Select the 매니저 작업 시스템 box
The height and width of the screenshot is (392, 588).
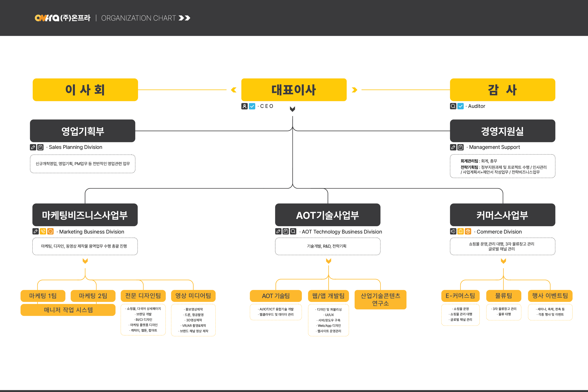click(68, 310)
